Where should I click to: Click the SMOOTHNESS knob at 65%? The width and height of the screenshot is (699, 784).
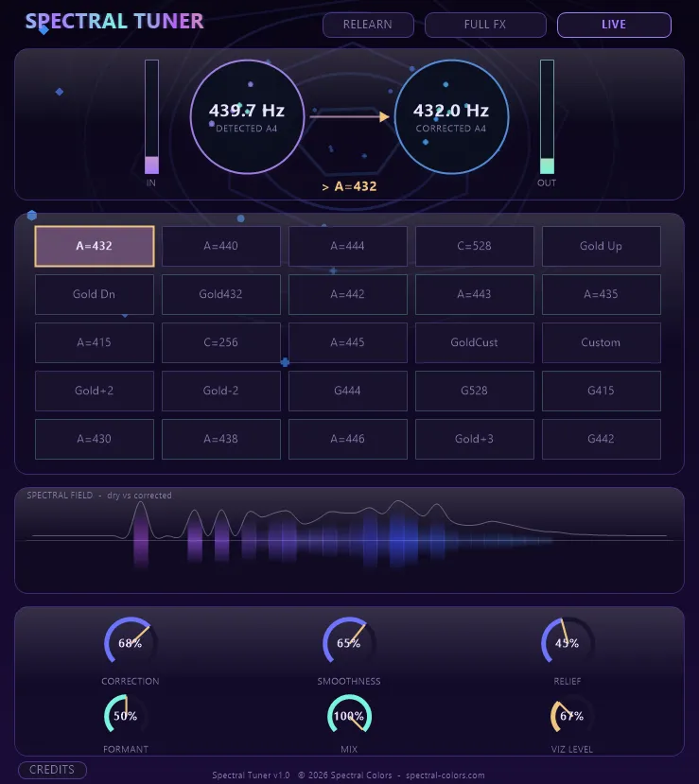coord(349,643)
